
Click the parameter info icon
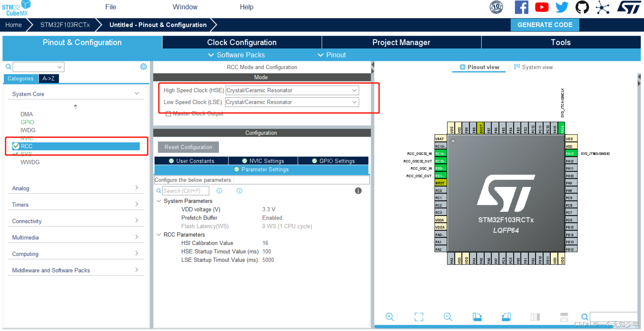(x=358, y=191)
